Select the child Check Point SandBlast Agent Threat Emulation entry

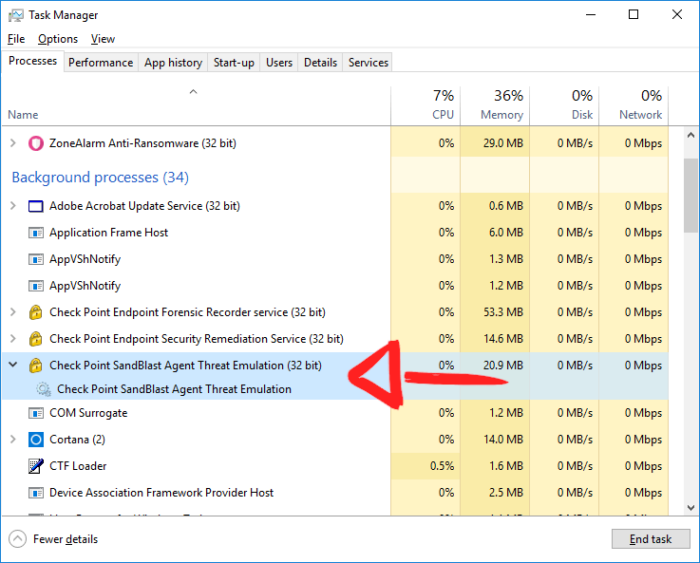tap(174, 389)
